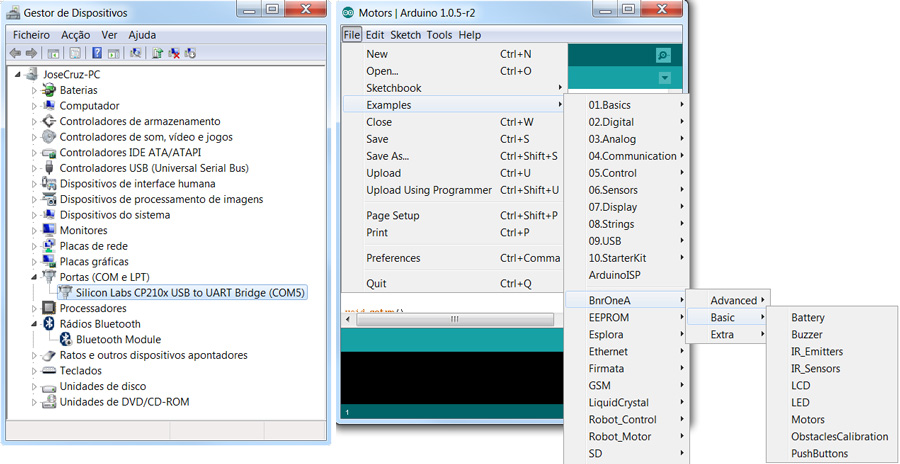Open Properties icon in Device Manager toolbar
Image resolution: width=900 pixels, height=464 pixels.
75,53
